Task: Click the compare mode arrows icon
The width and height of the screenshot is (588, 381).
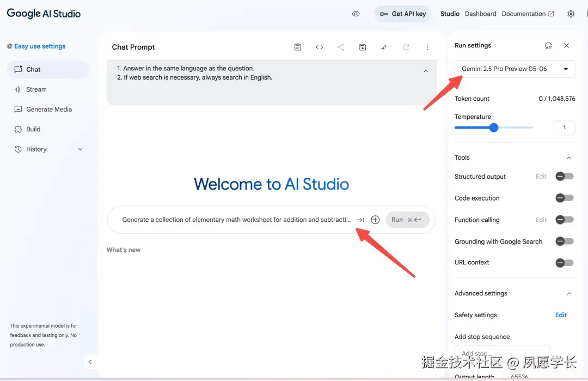Action: [x=384, y=47]
